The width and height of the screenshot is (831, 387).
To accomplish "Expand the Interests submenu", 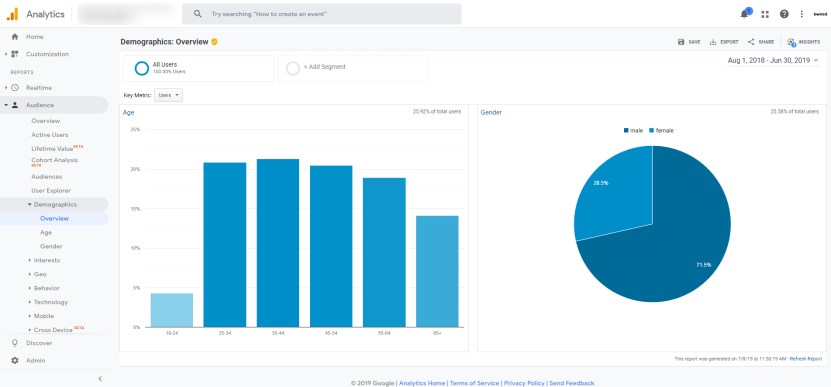I will (30, 260).
